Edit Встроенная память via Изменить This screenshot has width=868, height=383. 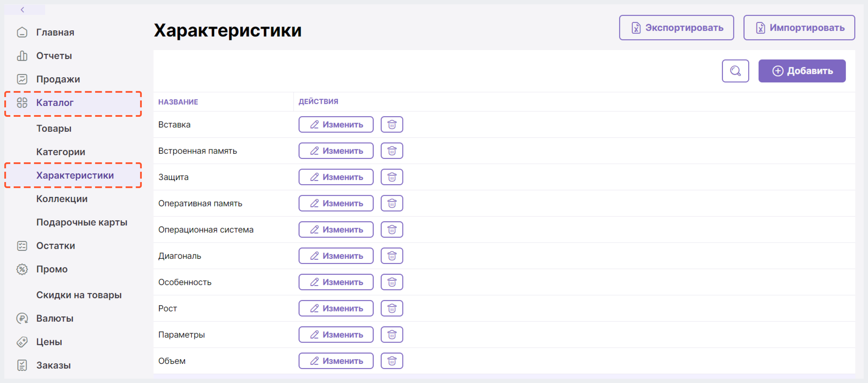point(336,151)
